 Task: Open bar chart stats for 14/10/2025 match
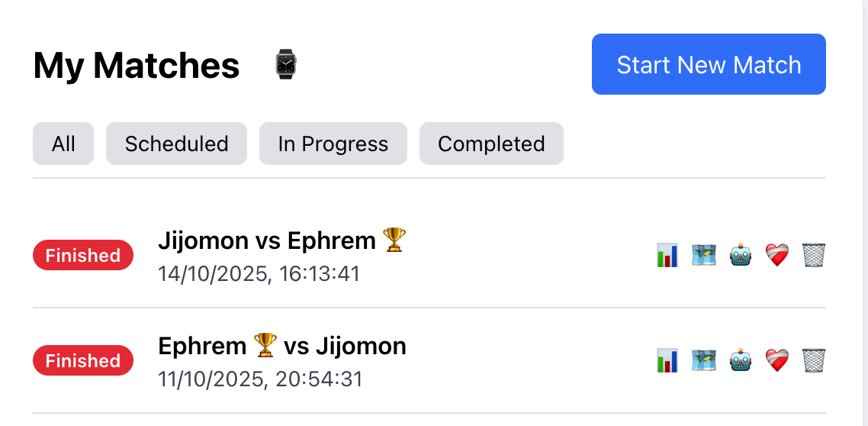[x=667, y=255]
